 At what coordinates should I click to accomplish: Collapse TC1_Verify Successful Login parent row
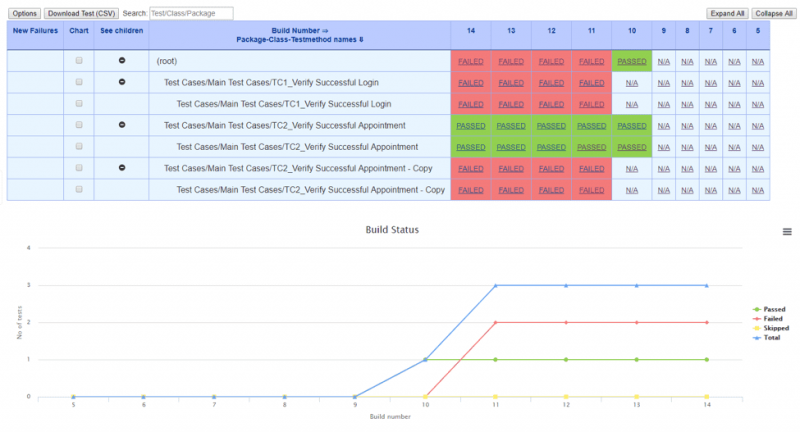click(x=122, y=82)
